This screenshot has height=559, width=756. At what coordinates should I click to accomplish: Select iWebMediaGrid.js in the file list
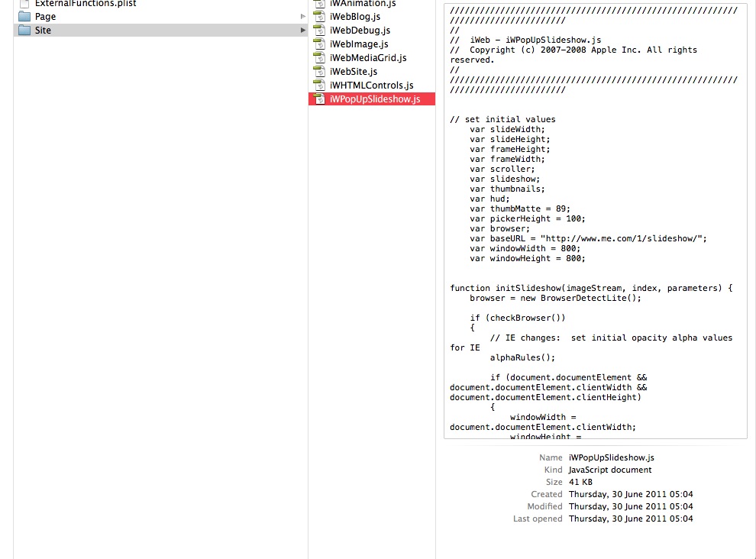click(x=368, y=58)
